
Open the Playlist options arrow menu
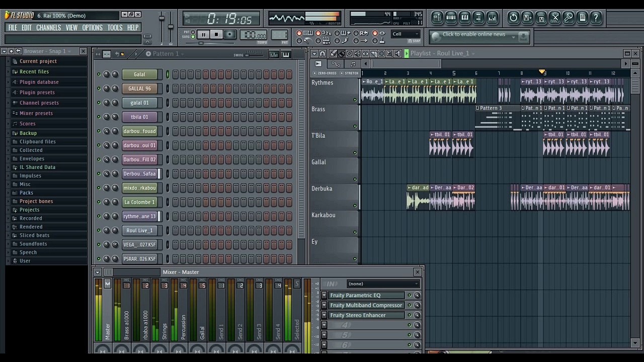(314, 53)
